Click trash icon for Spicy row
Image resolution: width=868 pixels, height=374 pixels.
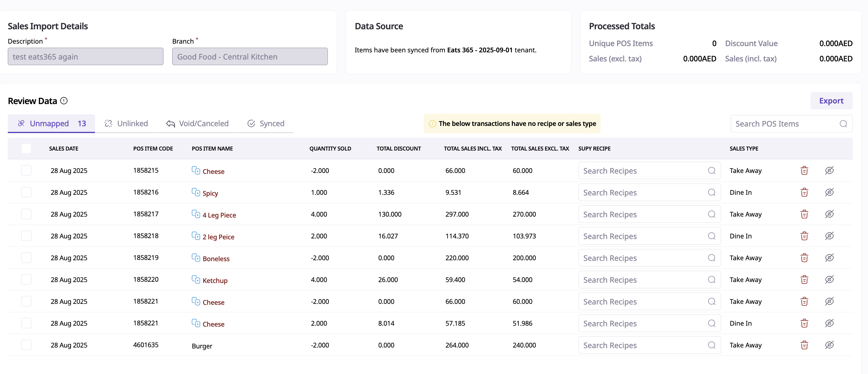(804, 192)
